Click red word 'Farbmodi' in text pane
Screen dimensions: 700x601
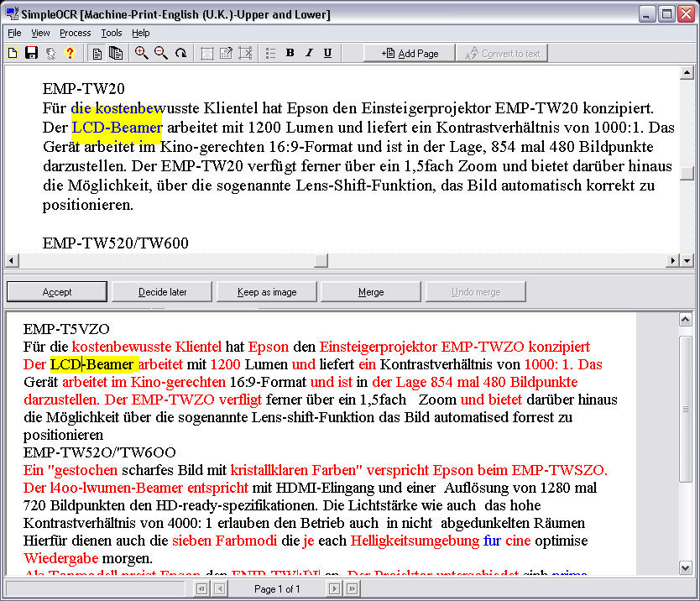point(247,541)
